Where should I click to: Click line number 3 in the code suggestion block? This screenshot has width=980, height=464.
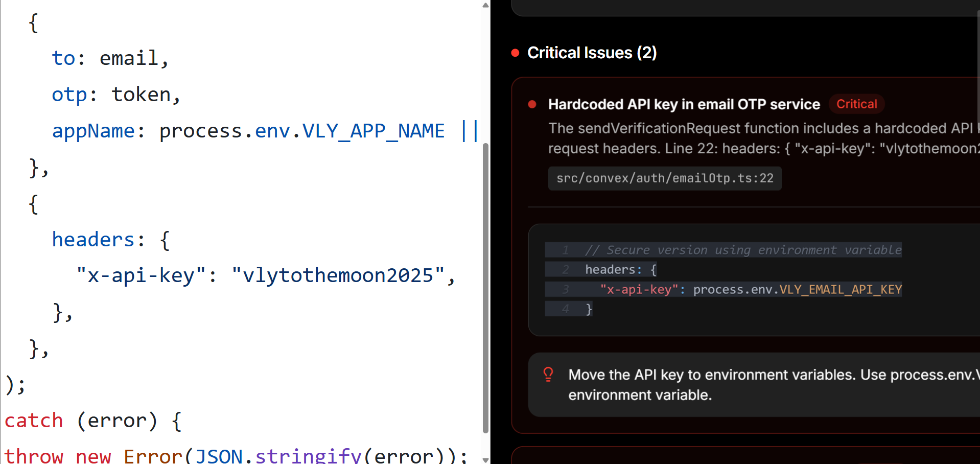(x=565, y=289)
